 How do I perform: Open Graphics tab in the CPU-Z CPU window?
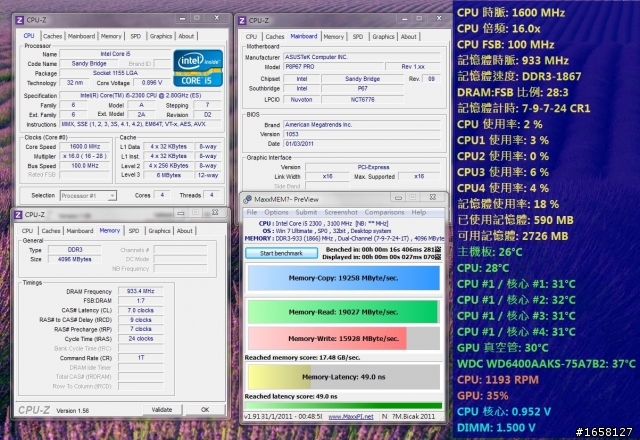(x=161, y=36)
